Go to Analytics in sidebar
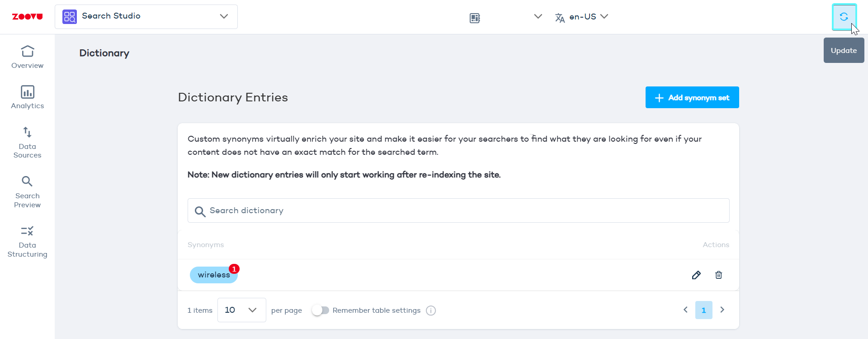Image resolution: width=868 pixels, height=339 pixels. 28,97
